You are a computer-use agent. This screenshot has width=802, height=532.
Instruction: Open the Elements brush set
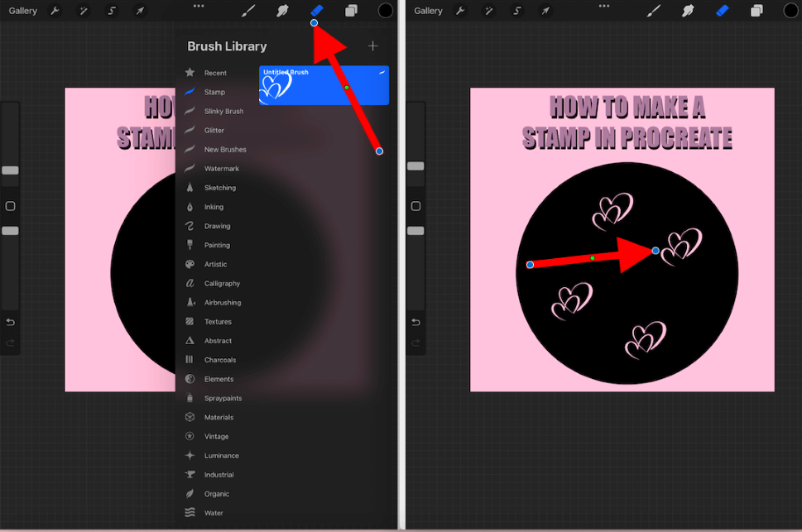(x=219, y=379)
